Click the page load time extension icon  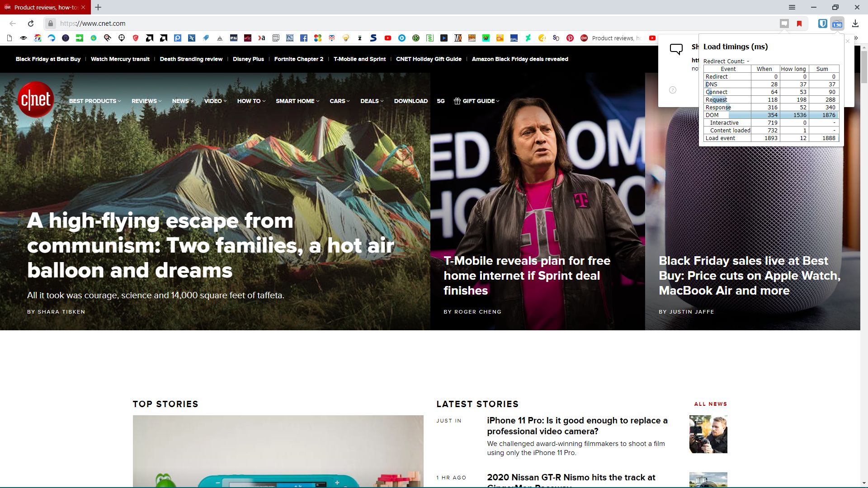[837, 23]
